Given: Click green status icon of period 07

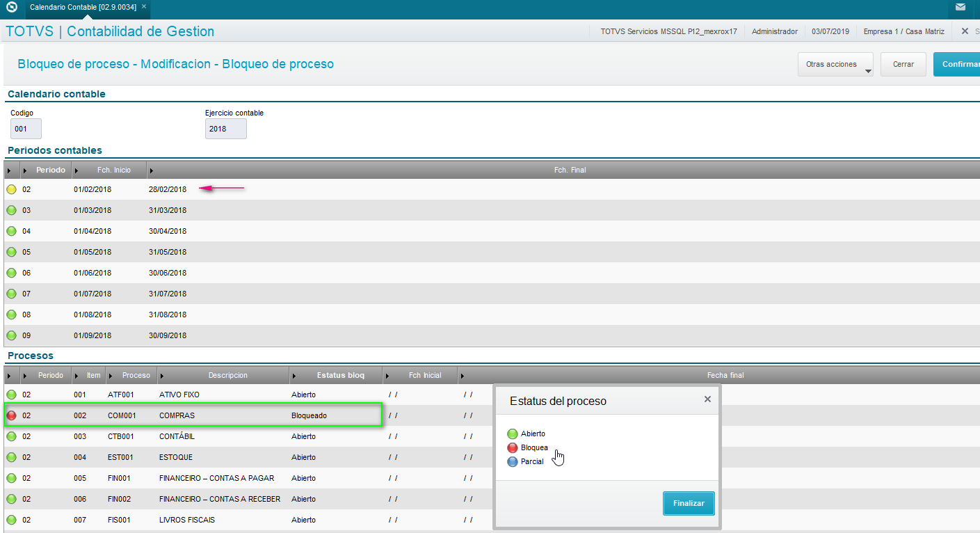Looking at the screenshot, I should (x=11, y=294).
